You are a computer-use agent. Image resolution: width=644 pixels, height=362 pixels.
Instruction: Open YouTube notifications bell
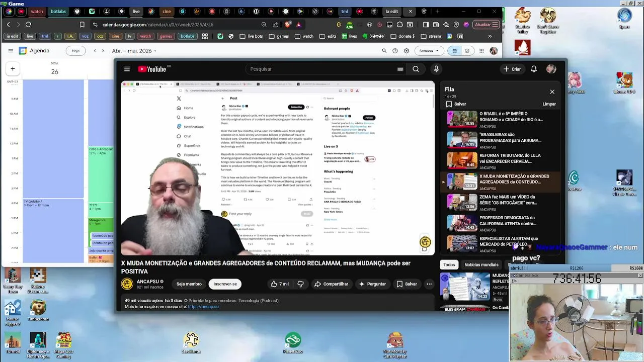click(x=534, y=69)
